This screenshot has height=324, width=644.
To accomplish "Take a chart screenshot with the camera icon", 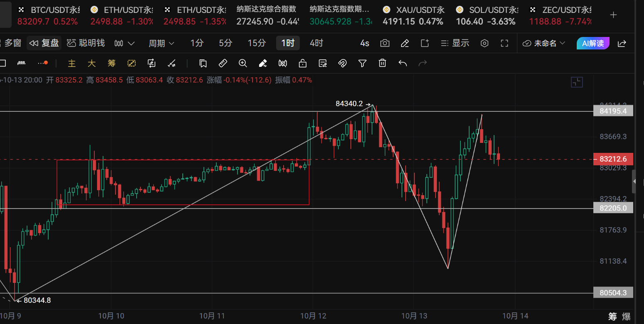I will coord(385,43).
